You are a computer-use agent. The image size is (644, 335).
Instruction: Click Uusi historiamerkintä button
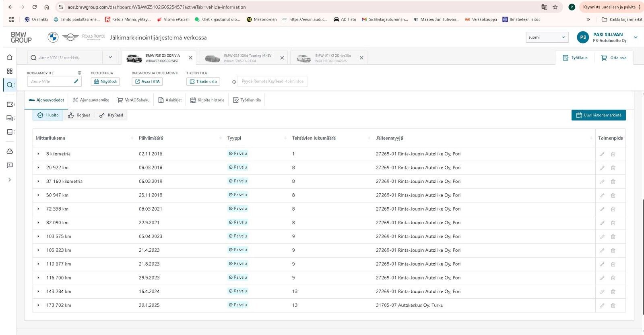[x=599, y=115]
